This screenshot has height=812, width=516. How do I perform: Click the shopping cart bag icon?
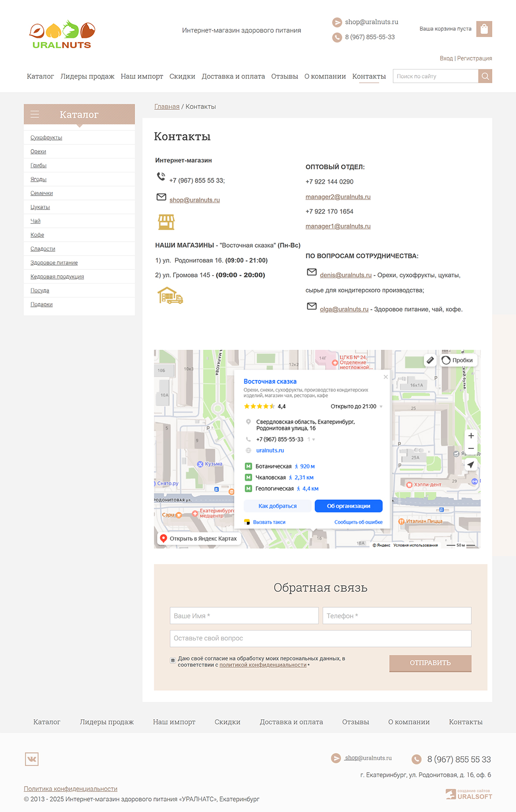484,29
